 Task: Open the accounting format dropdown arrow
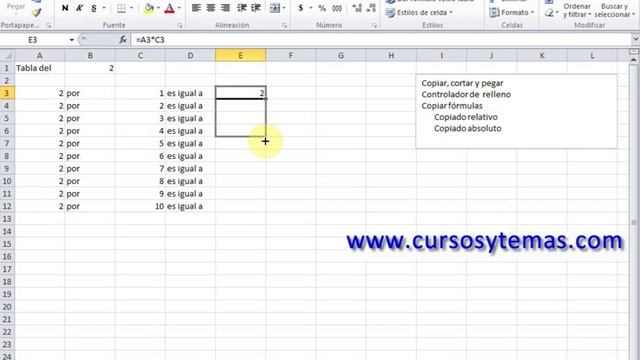click(311, 8)
